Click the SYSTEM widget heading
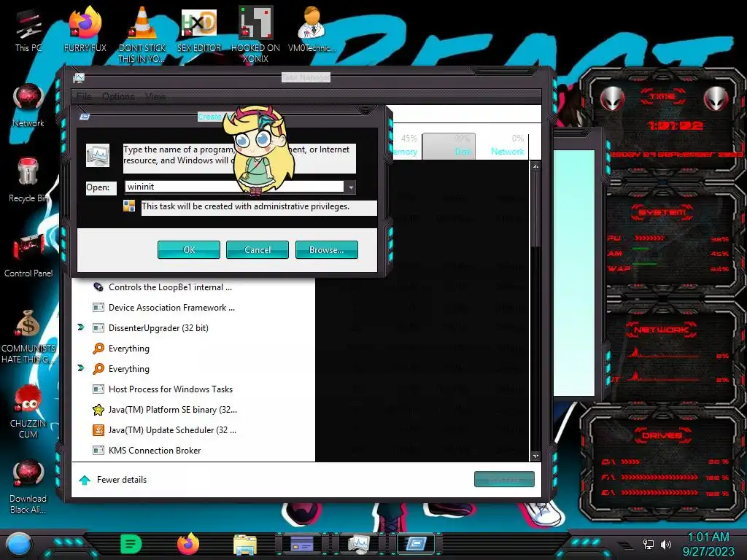The image size is (747, 560). 662,212
